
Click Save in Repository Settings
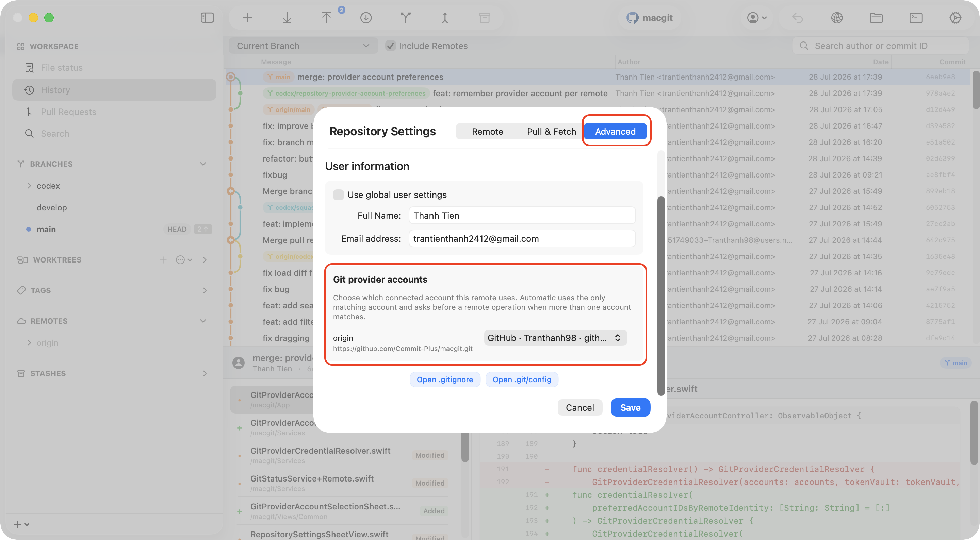point(631,408)
